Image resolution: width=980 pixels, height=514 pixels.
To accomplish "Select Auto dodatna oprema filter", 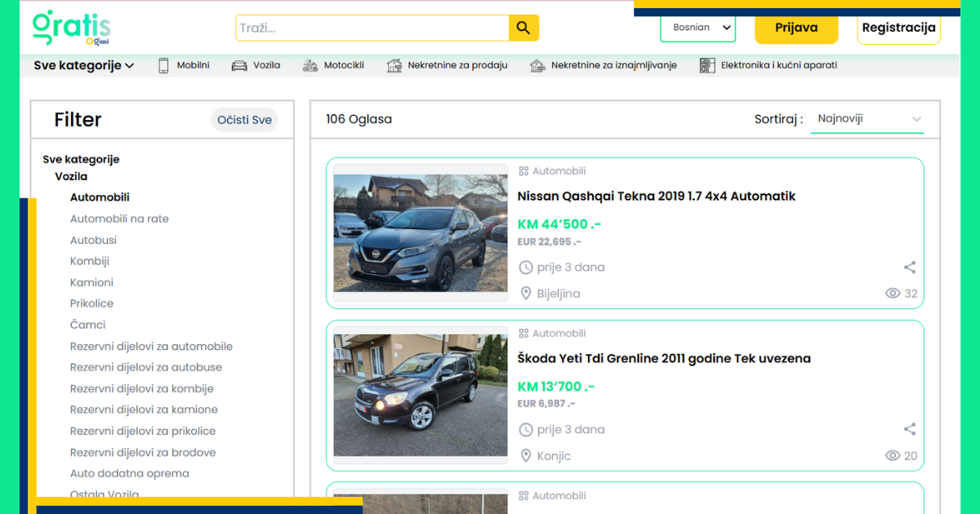I will pyautogui.click(x=129, y=473).
